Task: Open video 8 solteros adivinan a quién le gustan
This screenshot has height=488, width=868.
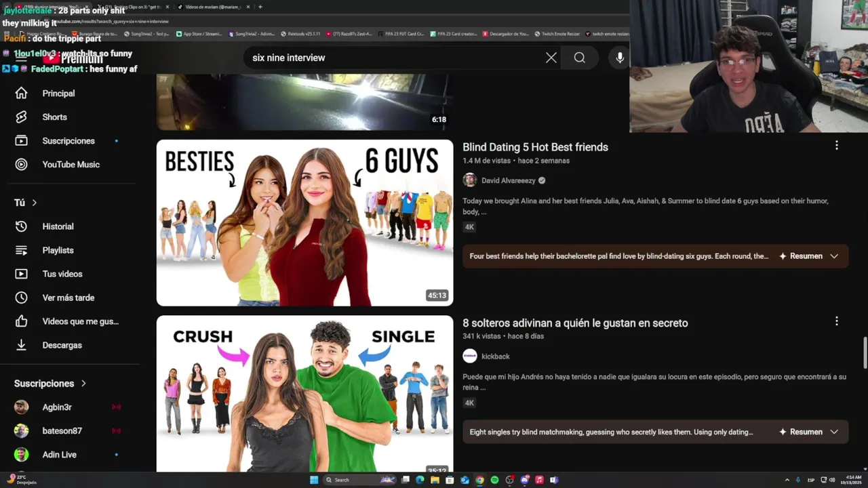Action: 575,323
